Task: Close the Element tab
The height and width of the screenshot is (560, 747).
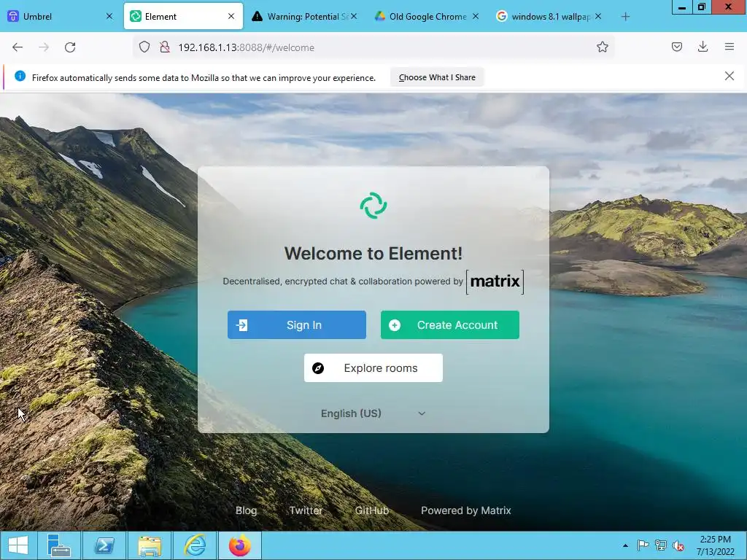Action: click(231, 16)
